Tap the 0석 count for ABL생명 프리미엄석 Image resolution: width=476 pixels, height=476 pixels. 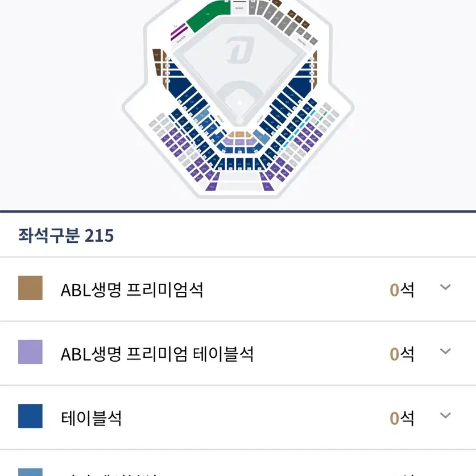click(402, 289)
